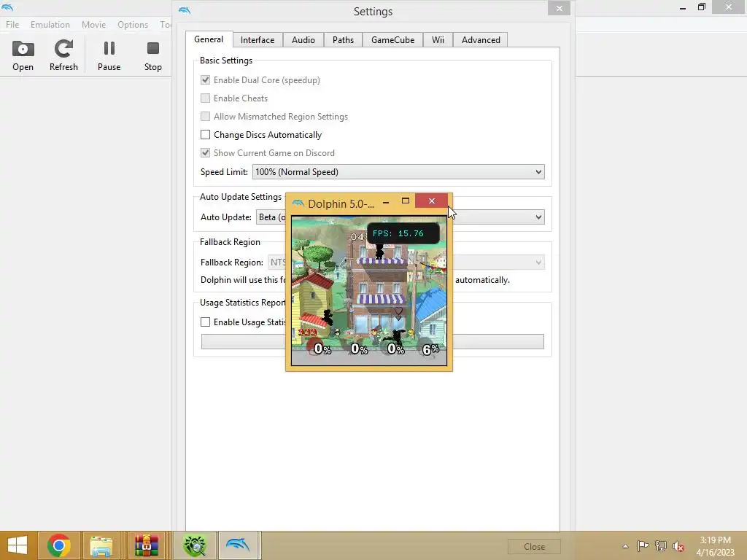Toggle Enable Cheats checkbox

[x=205, y=98]
